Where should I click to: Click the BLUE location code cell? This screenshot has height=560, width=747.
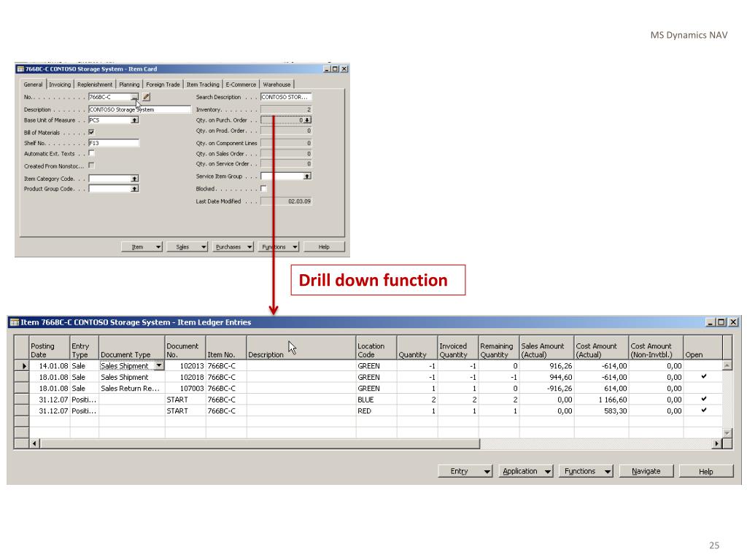(376, 400)
